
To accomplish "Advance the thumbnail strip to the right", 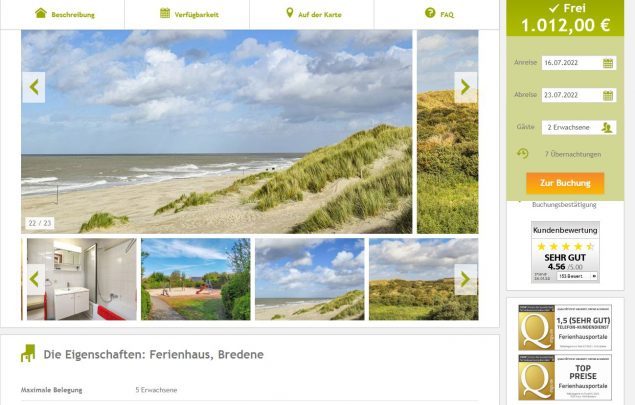I will pos(465,279).
